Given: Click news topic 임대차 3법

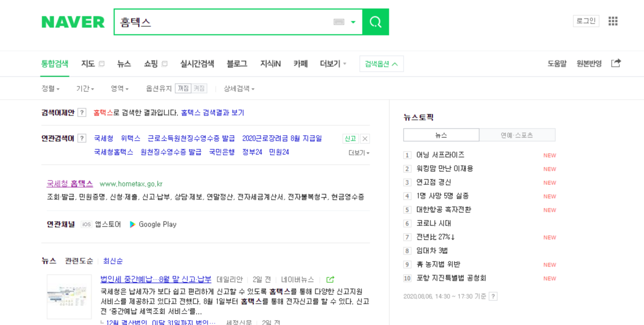Looking at the screenshot, I should [432, 251].
